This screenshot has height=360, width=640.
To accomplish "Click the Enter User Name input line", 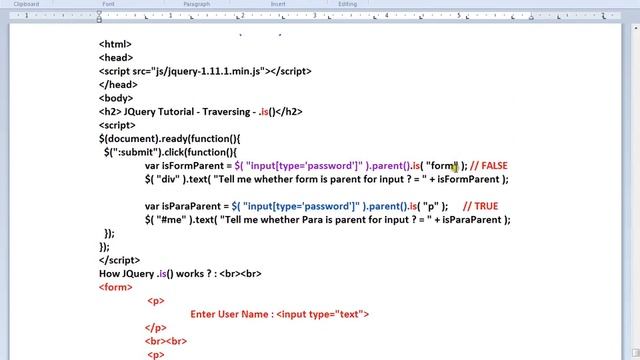I will pos(280,314).
